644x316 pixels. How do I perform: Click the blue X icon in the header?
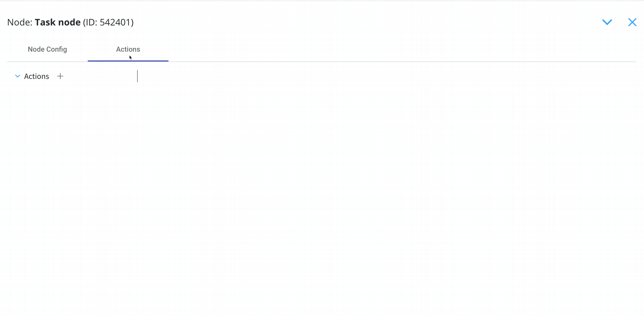[632, 22]
